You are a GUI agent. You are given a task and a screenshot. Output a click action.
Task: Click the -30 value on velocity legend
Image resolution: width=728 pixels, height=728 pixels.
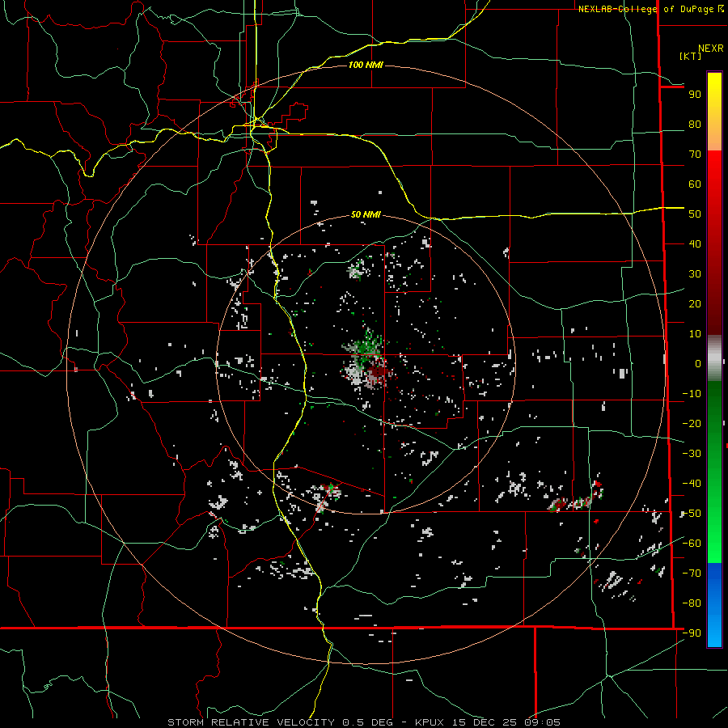[x=692, y=454]
